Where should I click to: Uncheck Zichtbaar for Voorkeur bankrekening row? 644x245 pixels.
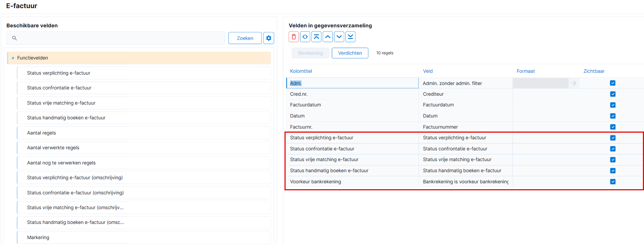pos(613,181)
